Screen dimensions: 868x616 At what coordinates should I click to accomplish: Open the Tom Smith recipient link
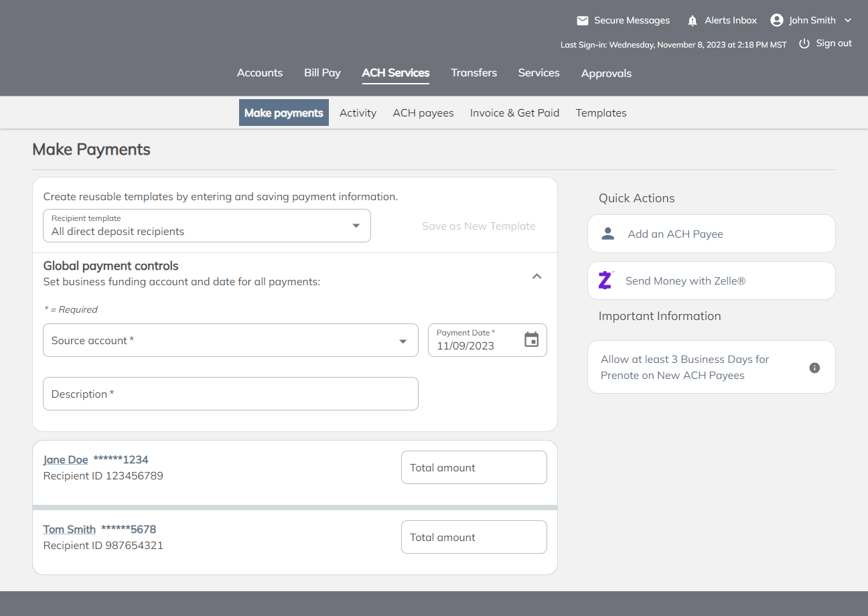coord(70,530)
